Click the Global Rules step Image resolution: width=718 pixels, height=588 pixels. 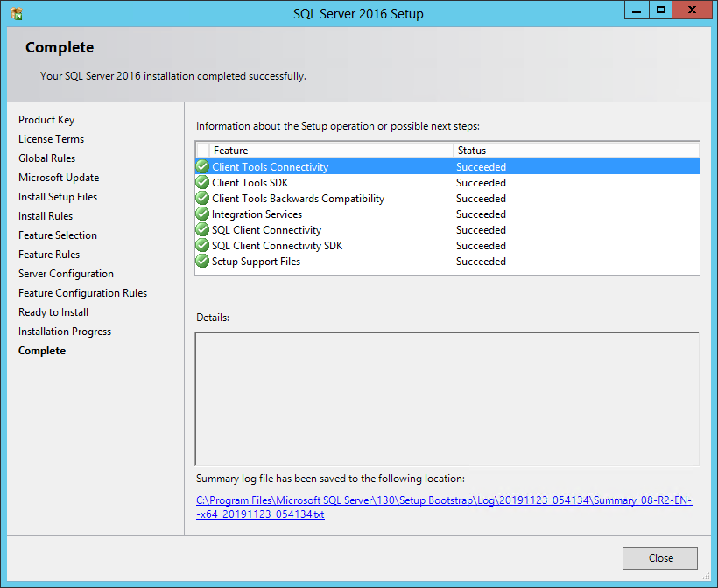pyautogui.click(x=46, y=158)
